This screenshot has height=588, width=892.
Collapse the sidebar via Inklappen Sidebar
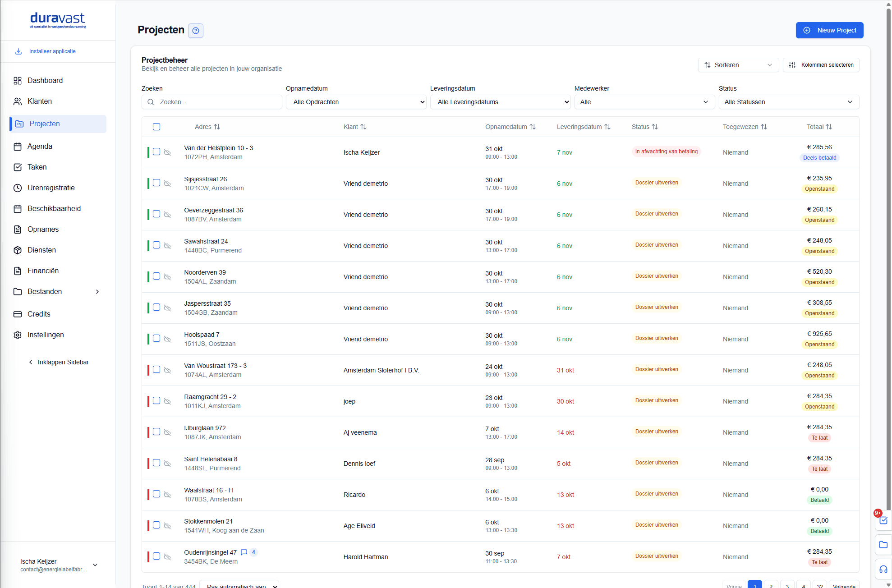click(59, 362)
